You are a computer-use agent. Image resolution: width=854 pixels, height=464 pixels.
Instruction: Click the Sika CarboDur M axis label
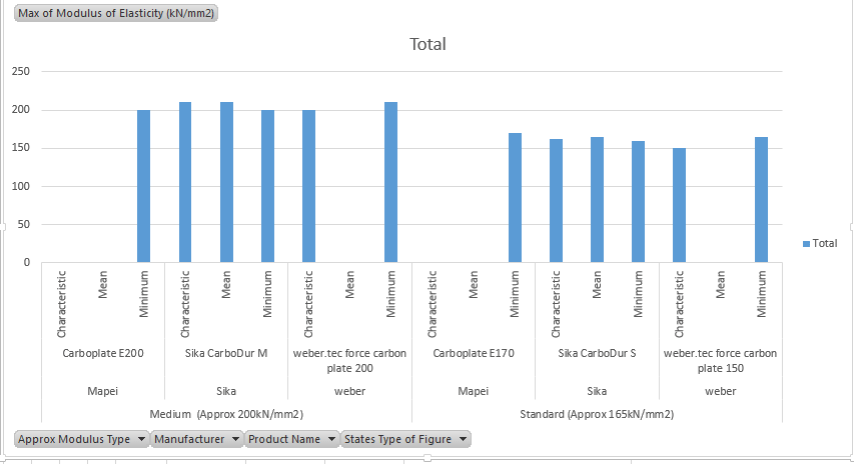point(226,353)
